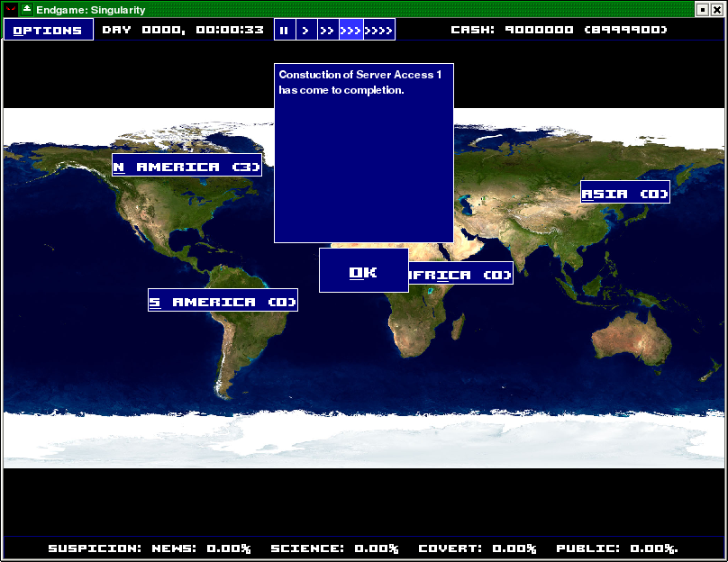728x562 pixels.
Task: Click the Server Access completion message text
Action: click(x=360, y=82)
